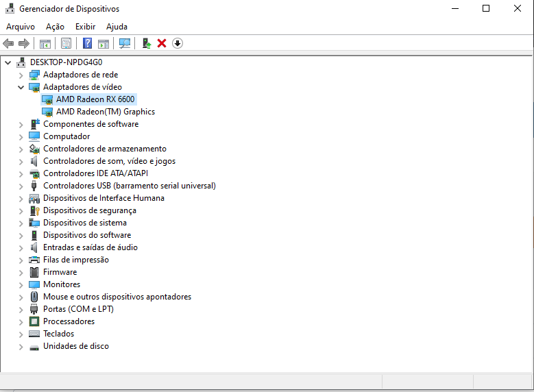Expand Dispositivos de Interface Humana
534x392 pixels.
point(21,199)
